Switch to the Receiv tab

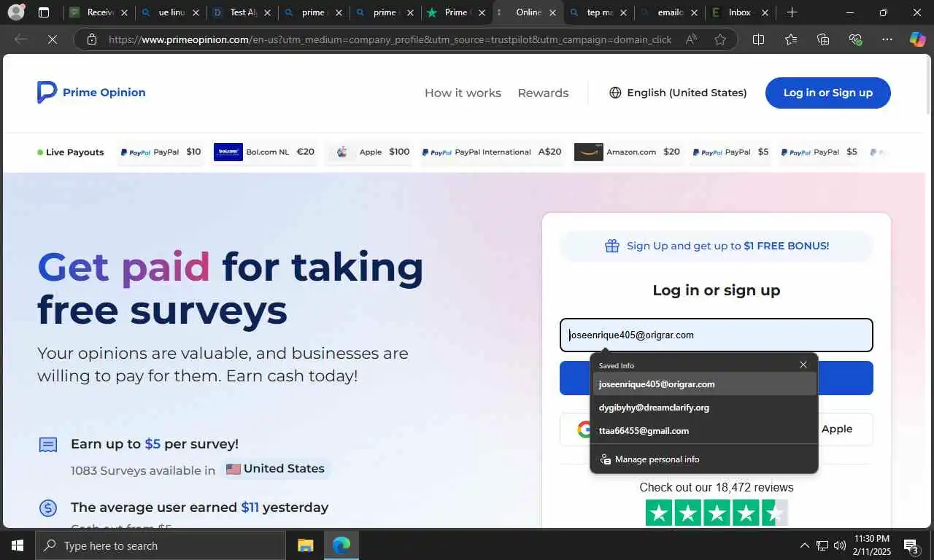(x=98, y=12)
